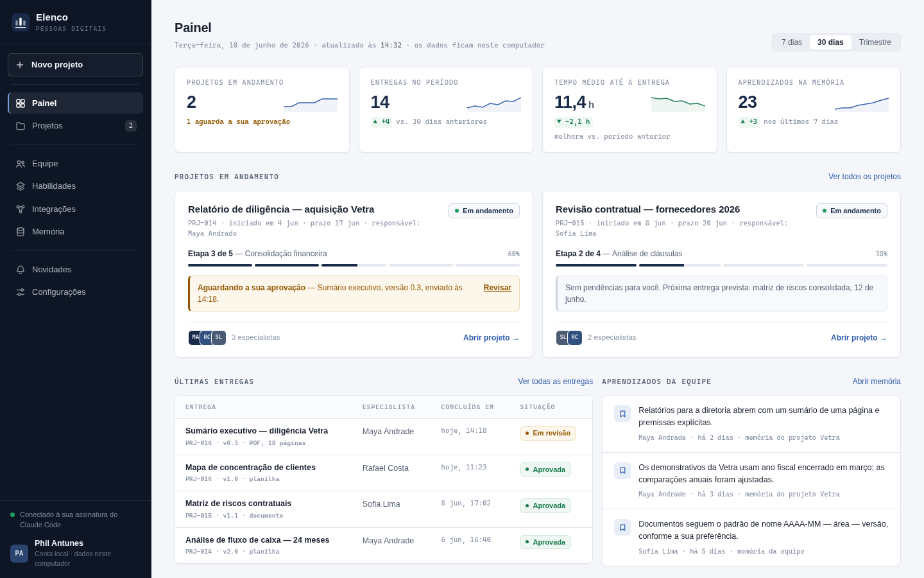Select the 30 dias period option
The height and width of the screenshot is (578, 924).
click(830, 42)
